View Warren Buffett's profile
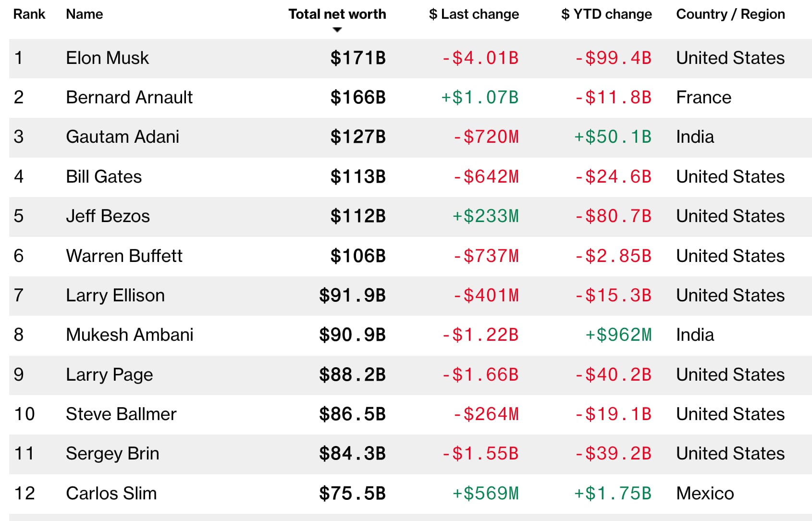The height and width of the screenshot is (521, 812). pyautogui.click(x=124, y=256)
